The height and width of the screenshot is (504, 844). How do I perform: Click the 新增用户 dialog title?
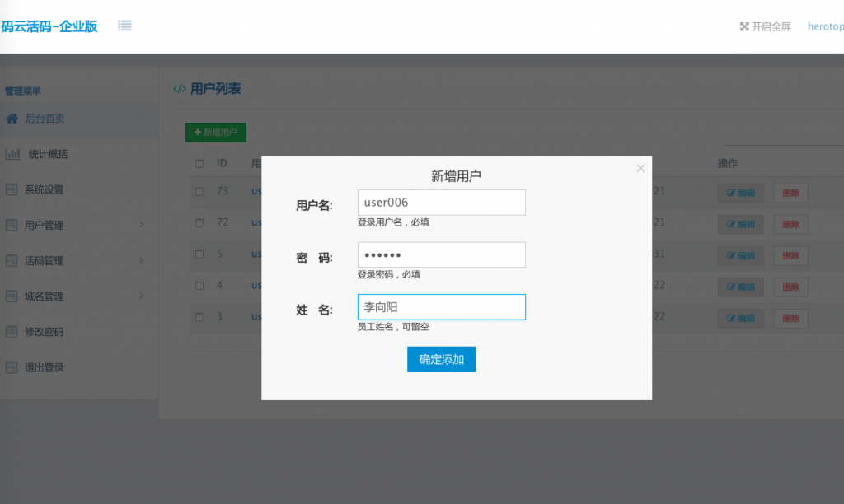pos(456,176)
